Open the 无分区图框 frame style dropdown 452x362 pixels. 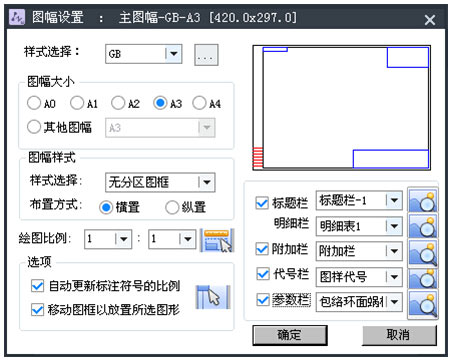click(x=207, y=182)
